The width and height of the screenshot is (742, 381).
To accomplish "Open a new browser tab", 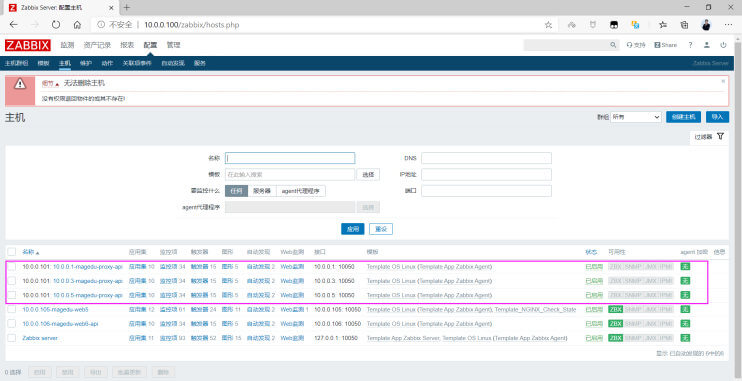I will [126, 7].
